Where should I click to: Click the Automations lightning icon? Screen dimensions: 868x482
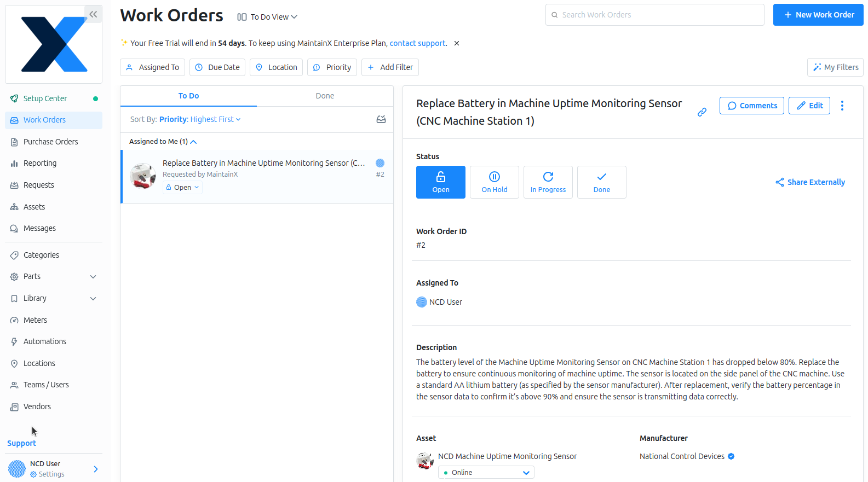tap(14, 341)
